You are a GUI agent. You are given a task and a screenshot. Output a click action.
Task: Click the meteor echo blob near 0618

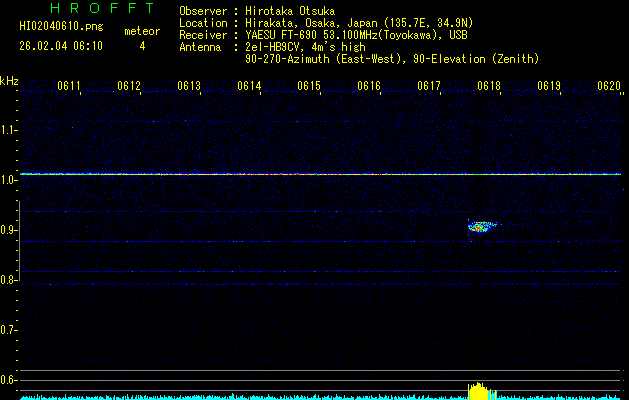pyautogui.click(x=481, y=227)
